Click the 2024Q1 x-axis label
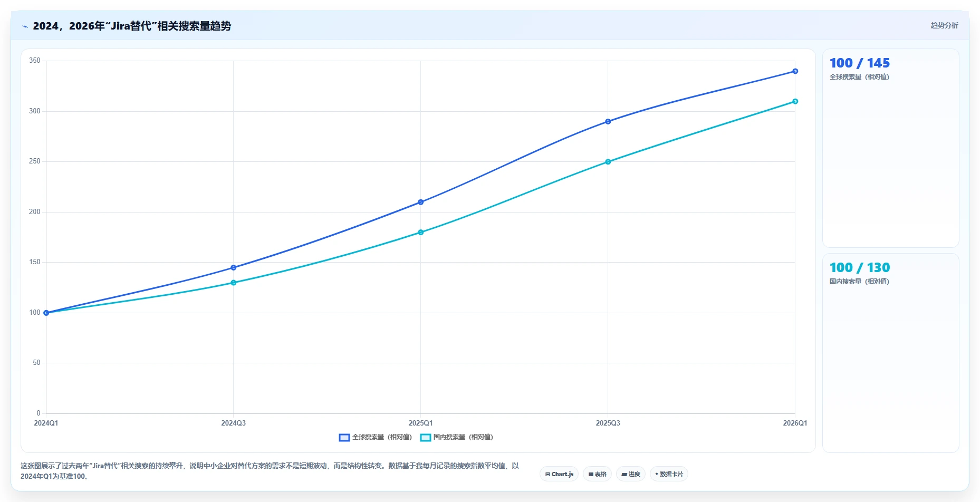 point(46,423)
